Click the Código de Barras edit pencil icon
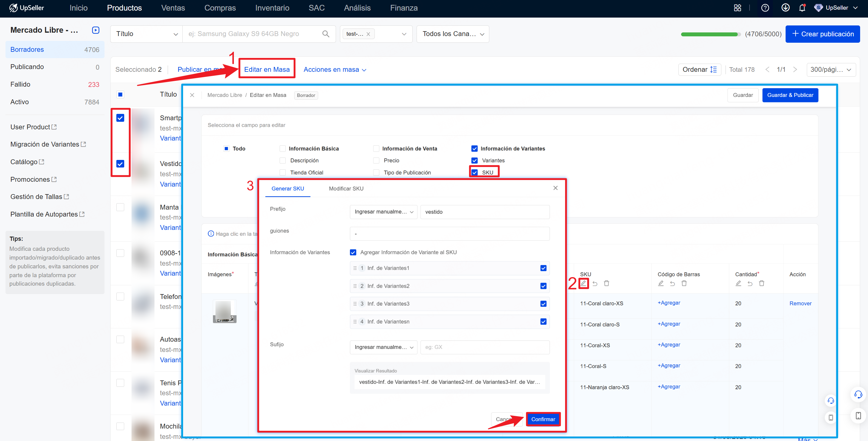 click(x=661, y=283)
